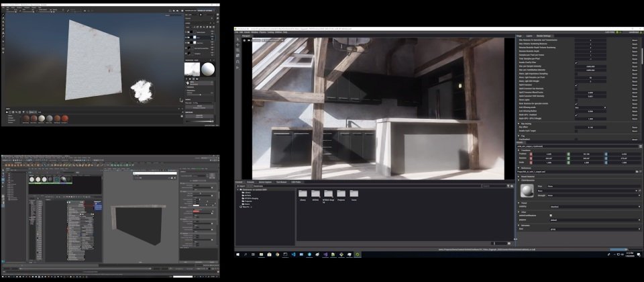Viewport: 644px width, 282px height.
Task: Click the content browser search field
Action: [494, 186]
